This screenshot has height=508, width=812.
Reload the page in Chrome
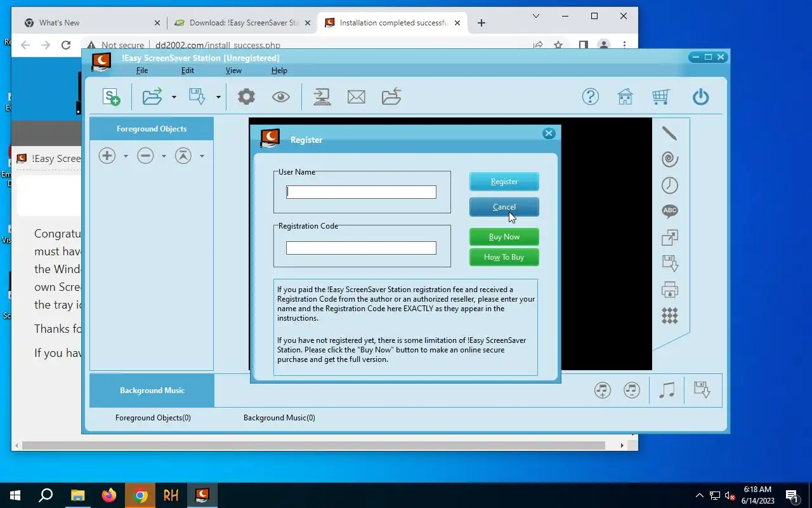point(66,45)
